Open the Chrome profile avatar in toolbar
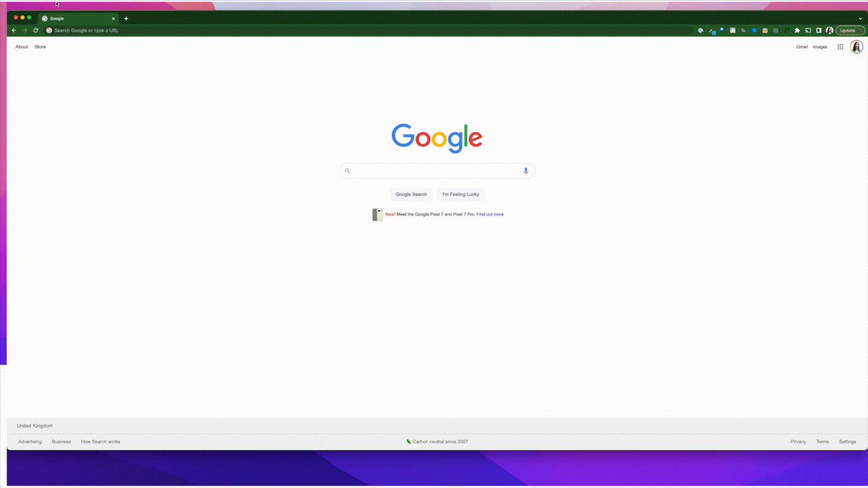The width and height of the screenshot is (868, 488). click(x=830, y=30)
